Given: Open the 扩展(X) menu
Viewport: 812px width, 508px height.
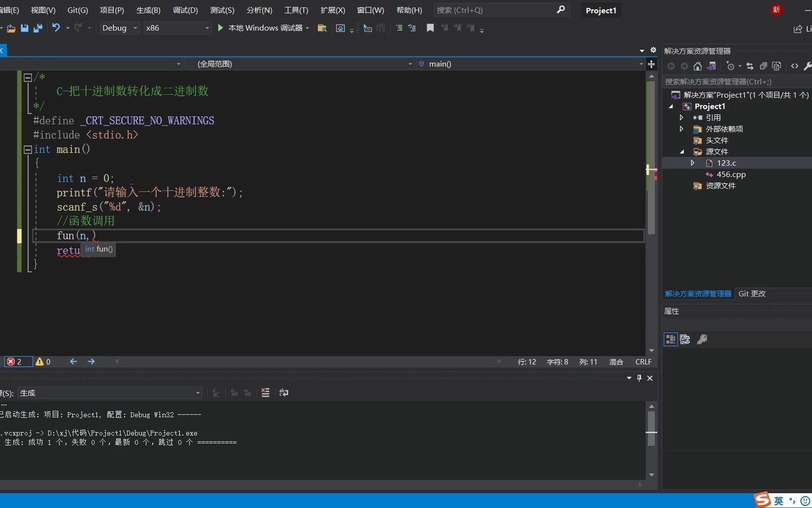Looking at the screenshot, I should tap(333, 10).
